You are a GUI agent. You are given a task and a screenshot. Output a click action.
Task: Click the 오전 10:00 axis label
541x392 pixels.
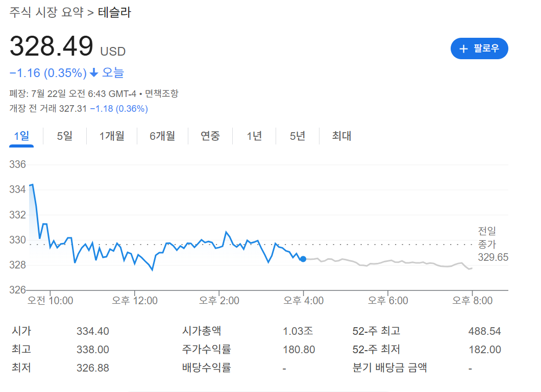click(x=50, y=301)
